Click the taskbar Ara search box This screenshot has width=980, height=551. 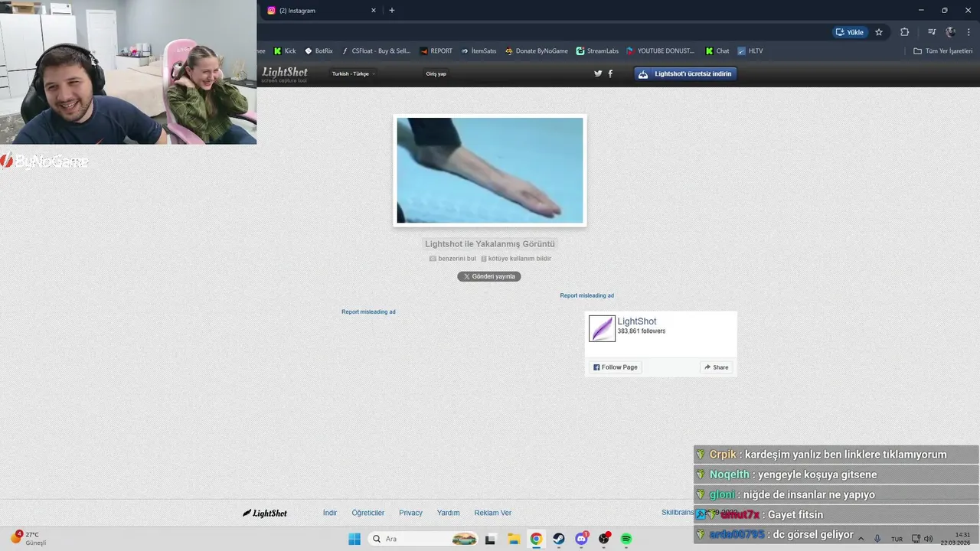click(424, 539)
